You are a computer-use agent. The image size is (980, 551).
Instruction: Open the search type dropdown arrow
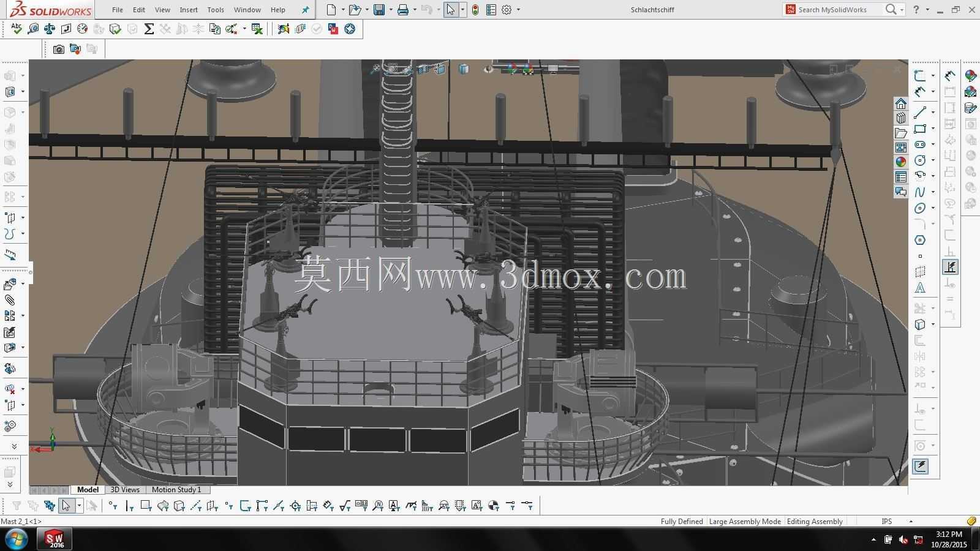902,10
